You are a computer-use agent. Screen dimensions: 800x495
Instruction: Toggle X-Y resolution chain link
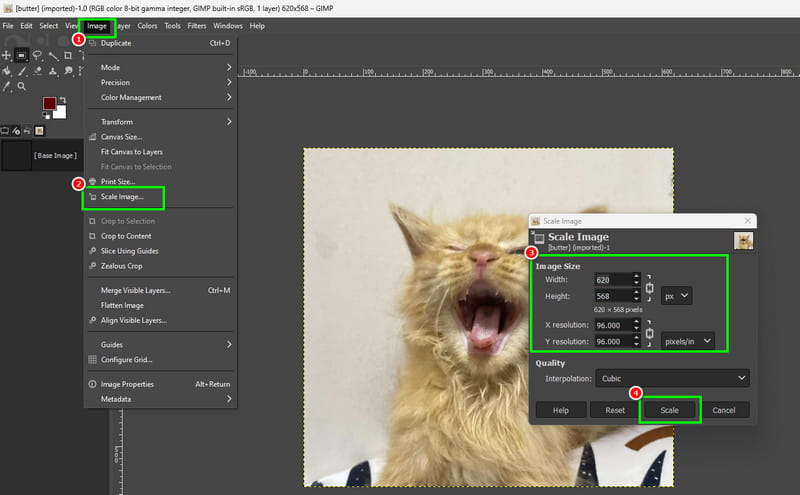(x=649, y=333)
